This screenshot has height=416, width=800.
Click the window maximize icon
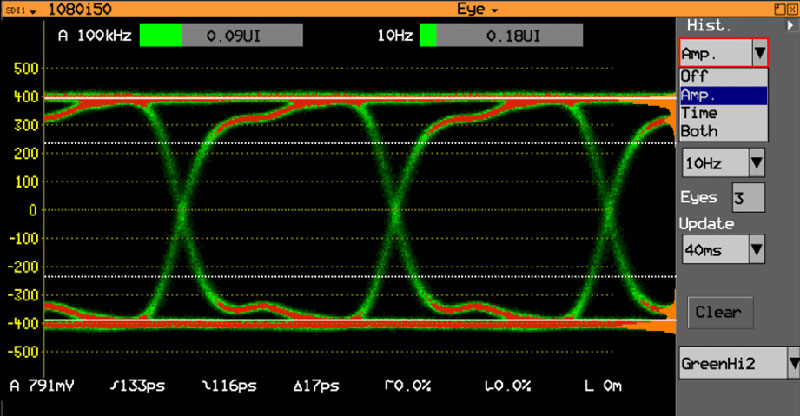pos(780,9)
